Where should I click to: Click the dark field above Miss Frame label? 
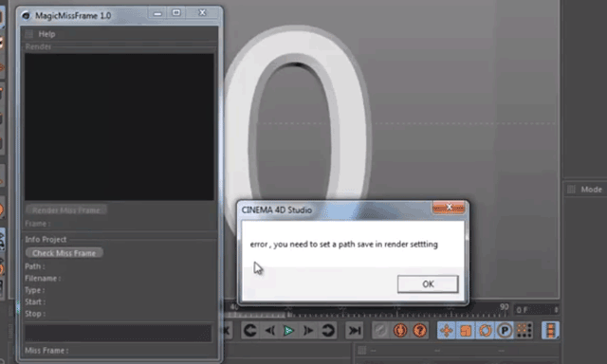tap(118, 333)
